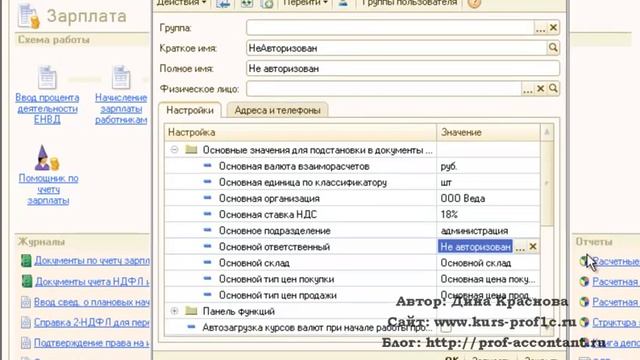Screen dimensions: 640x360
Task: Click the highlighted Не авторизован value cell
Action: pos(475,247)
